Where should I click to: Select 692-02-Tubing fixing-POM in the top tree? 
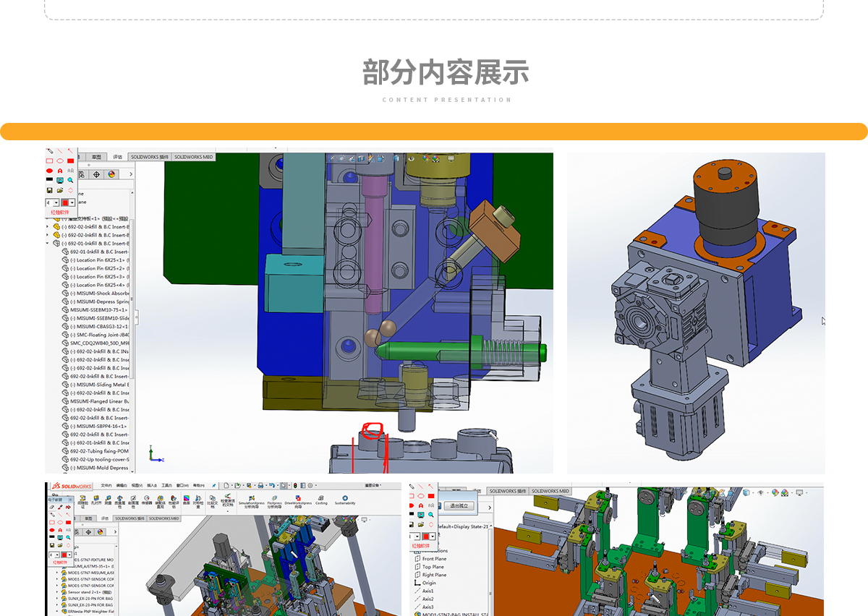click(x=95, y=451)
